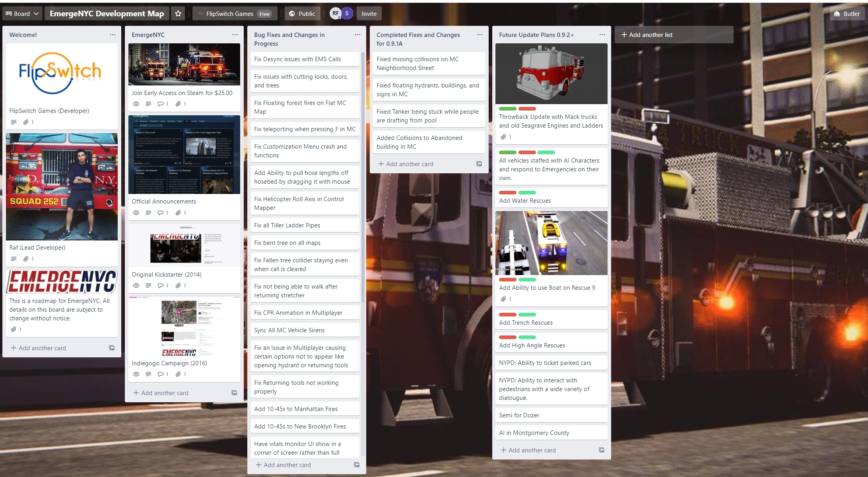Click template card icon in Welcome! list
Image resolution: width=868 pixels, height=477 pixels.
[x=112, y=348]
